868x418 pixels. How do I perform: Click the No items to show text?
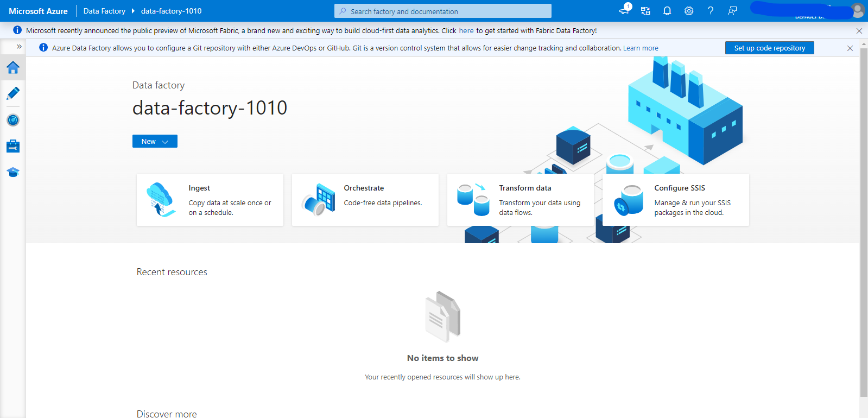(x=443, y=358)
